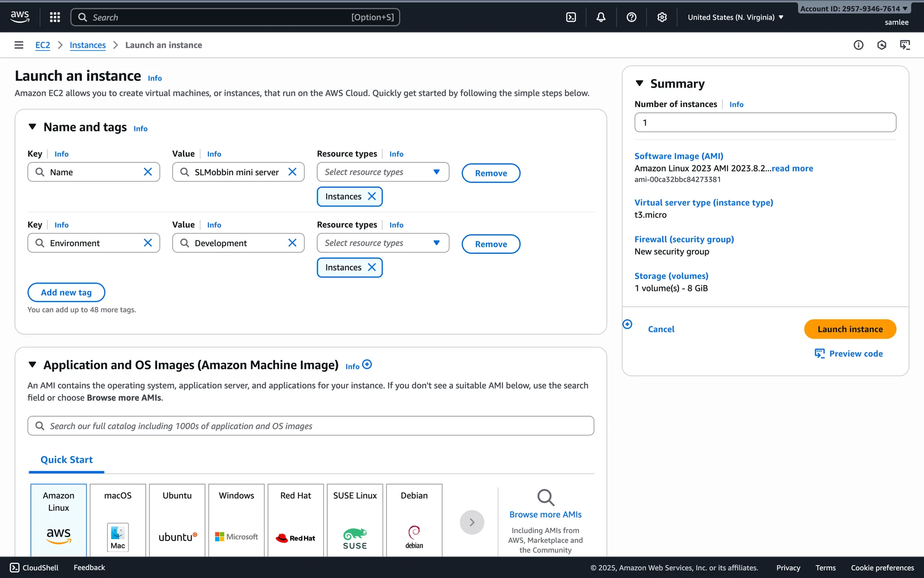Click the AMI catalog search field
Screen dimensions: 924x578
click(x=310, y=426)
